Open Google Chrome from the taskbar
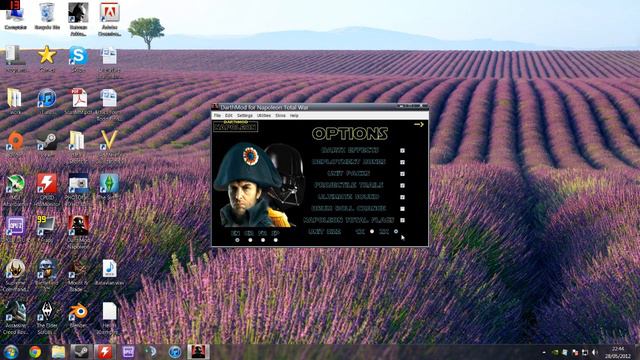 point(35,352)
